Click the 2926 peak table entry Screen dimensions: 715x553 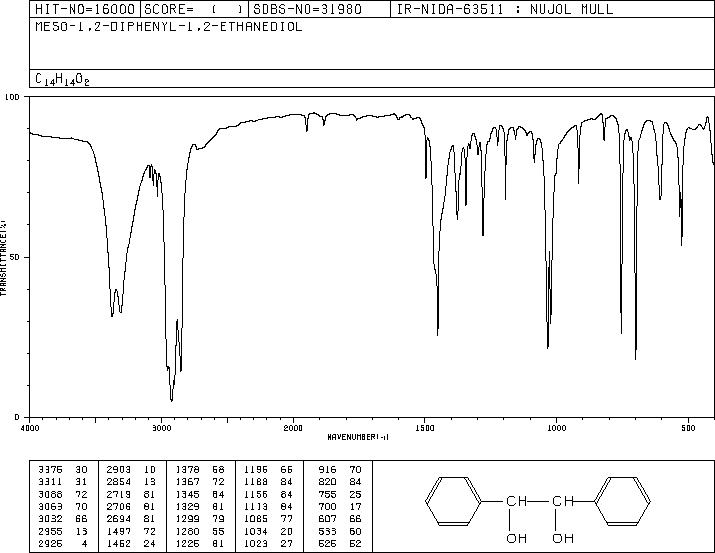(x=64, y=544)
